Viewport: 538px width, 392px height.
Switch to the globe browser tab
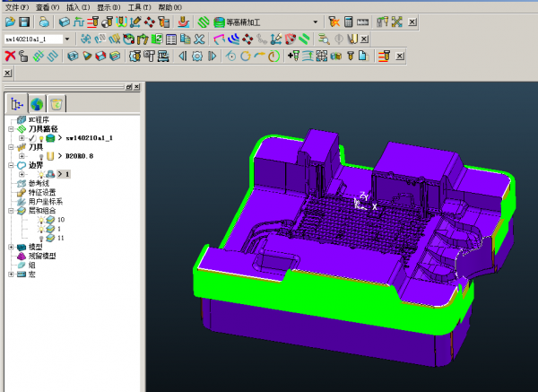point(37,104)
